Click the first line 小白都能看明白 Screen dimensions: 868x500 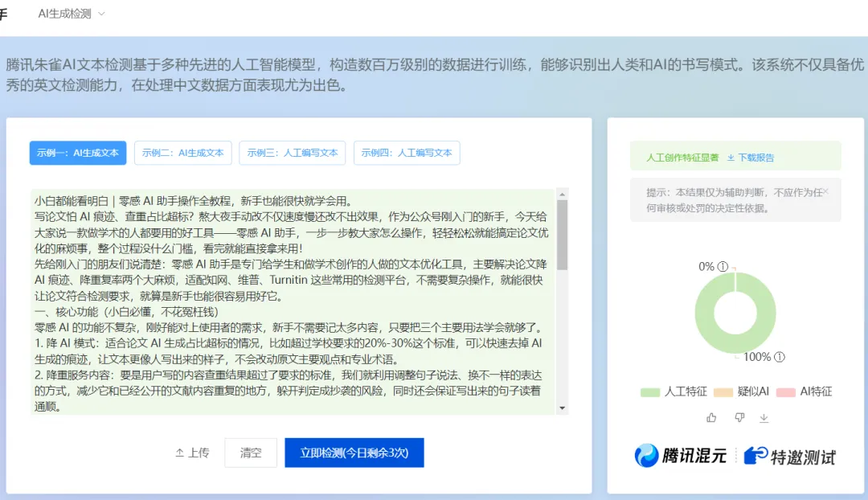coord(193,201)
